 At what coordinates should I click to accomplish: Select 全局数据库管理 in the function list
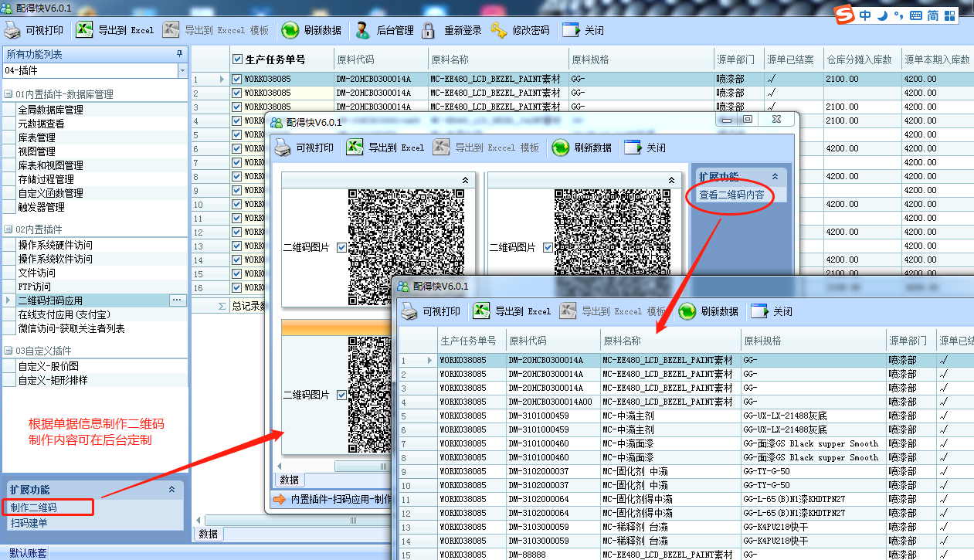(x=51, y=110)
